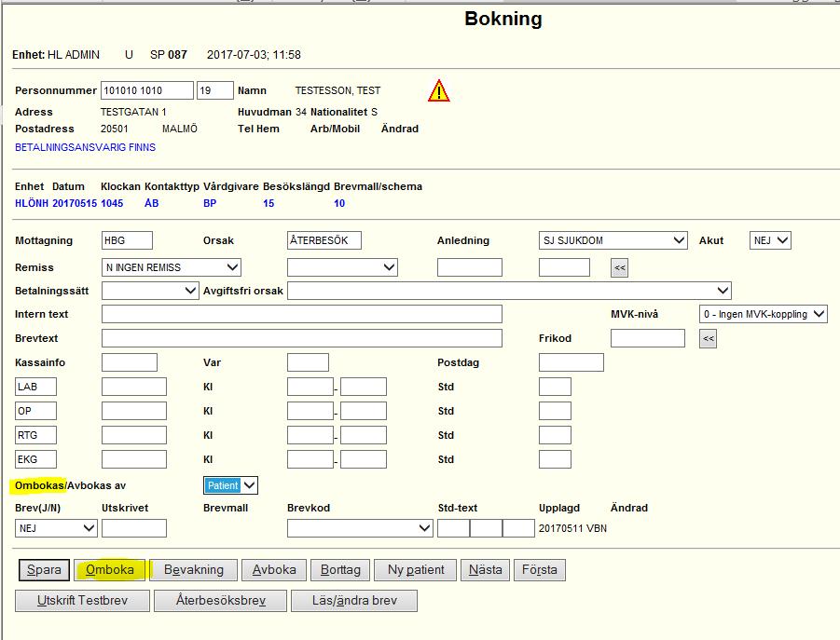This screenshot has width=840, height=640.
Task: Click the first Std-text field
Action: [x=454, y=529]
